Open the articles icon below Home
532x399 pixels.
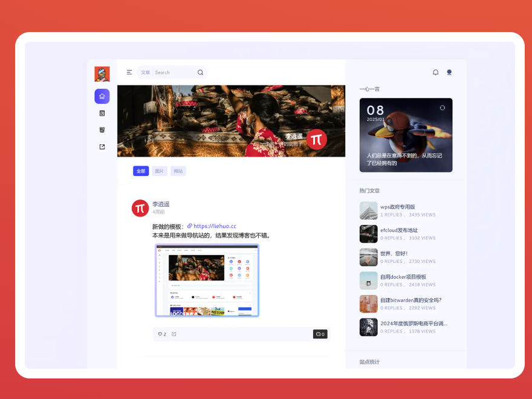click(x=102, y=113)
